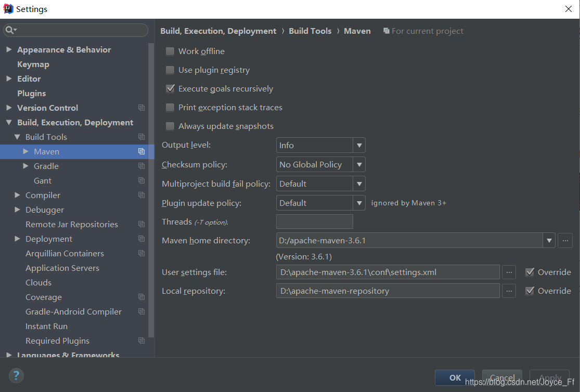Expand the Maven tree node

(x=25, y=151)
